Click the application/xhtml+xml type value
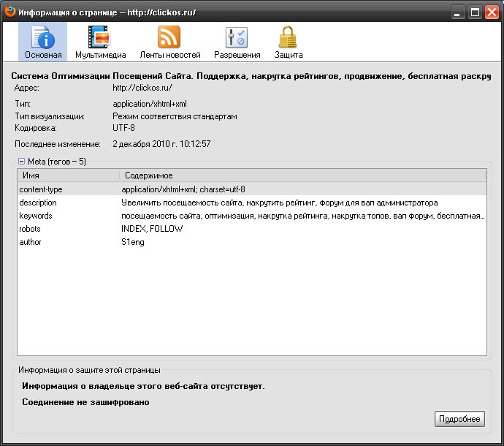This screenshot has width=504, height=446. (x=150, y=105)
